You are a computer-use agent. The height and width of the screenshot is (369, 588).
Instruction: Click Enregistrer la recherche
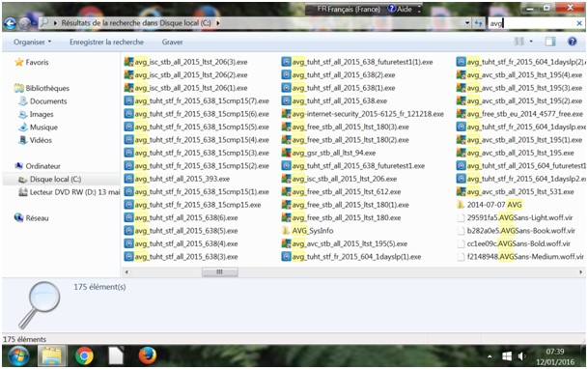106,42
